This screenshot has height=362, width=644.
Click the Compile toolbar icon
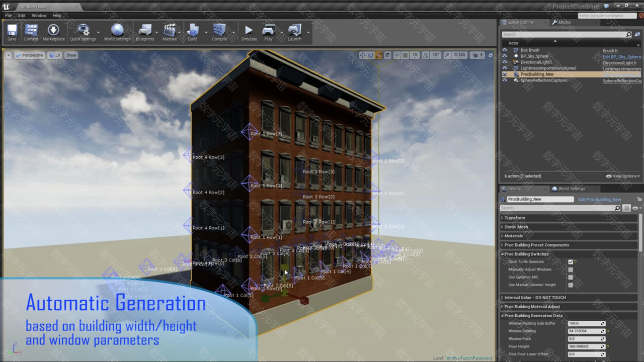coord(219,32)
